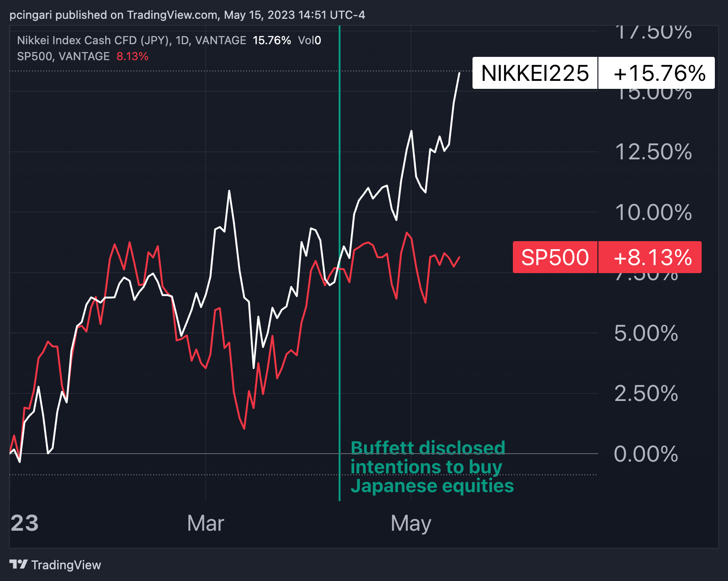Screen dimensions: 728x581
Task: Click the red SP500 label tag
Action: (555, 257)
